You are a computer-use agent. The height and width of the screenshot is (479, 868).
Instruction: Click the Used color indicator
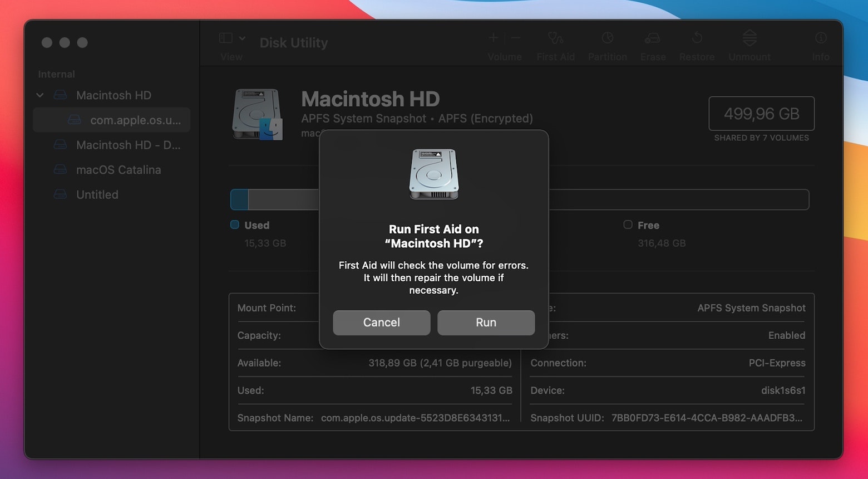click(235, 224)
